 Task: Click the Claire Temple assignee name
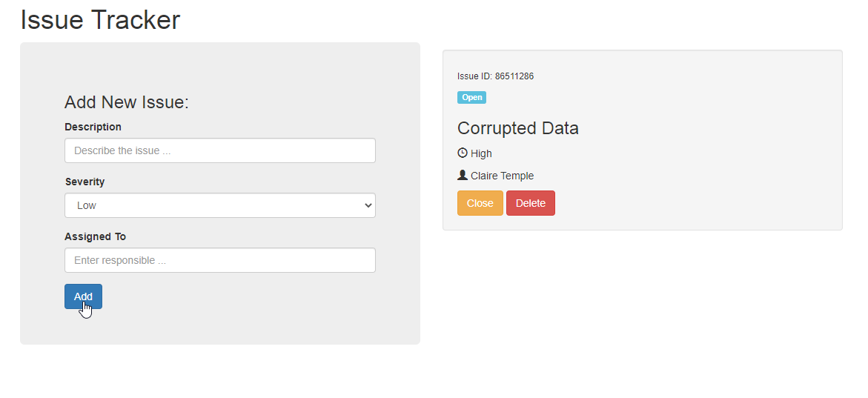click(502, 176)
